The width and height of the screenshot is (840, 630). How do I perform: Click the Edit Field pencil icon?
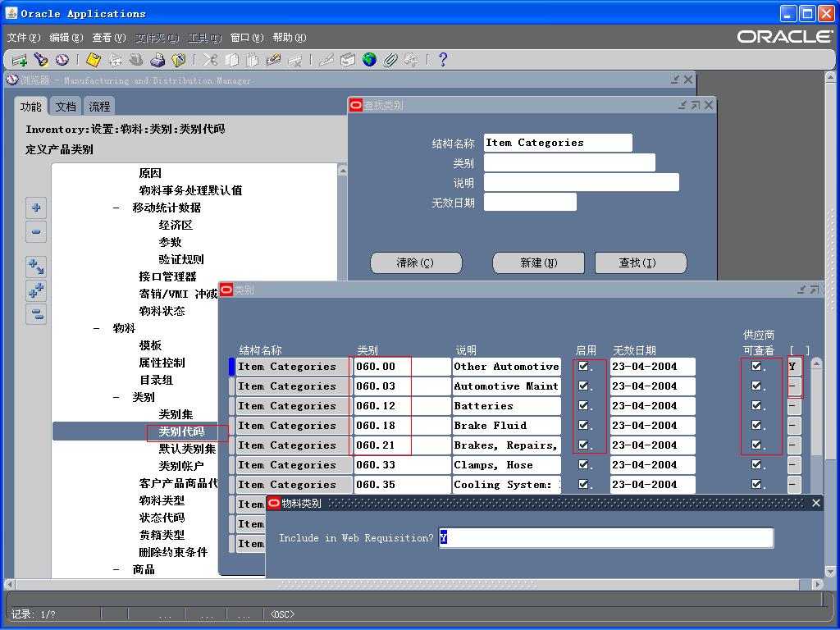tap(326, 60)
